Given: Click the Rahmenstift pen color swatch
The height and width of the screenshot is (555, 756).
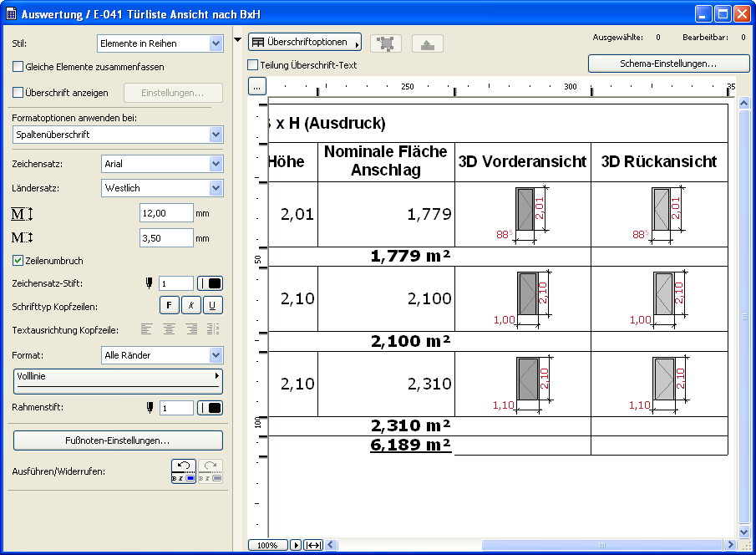Looking at the screenshot, I should coord(210,408).
